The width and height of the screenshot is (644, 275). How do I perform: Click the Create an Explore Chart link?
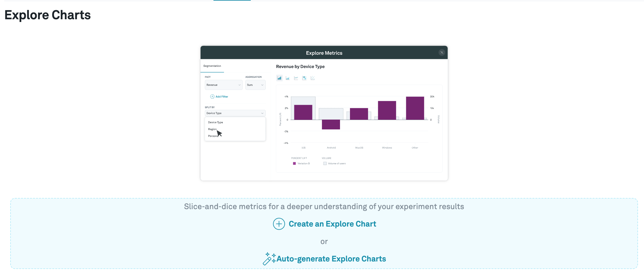click(x=332, y=224)
